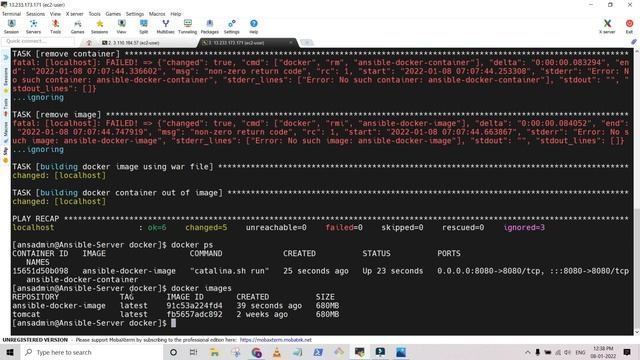Click the 'tomcat' repository text
Image resolution: width=640 pixels, height=360 pixels.
(x=26, y=314)
